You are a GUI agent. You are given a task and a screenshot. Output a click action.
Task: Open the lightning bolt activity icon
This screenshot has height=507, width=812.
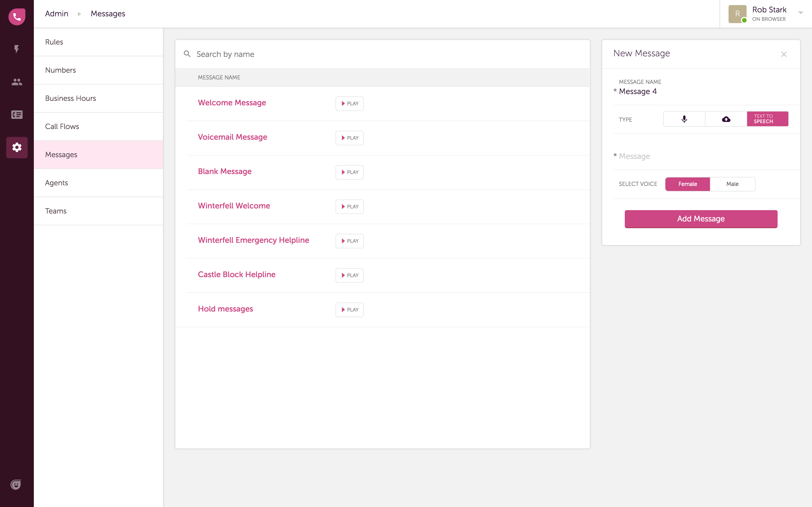pyautogui.click(x=16, y=49)
